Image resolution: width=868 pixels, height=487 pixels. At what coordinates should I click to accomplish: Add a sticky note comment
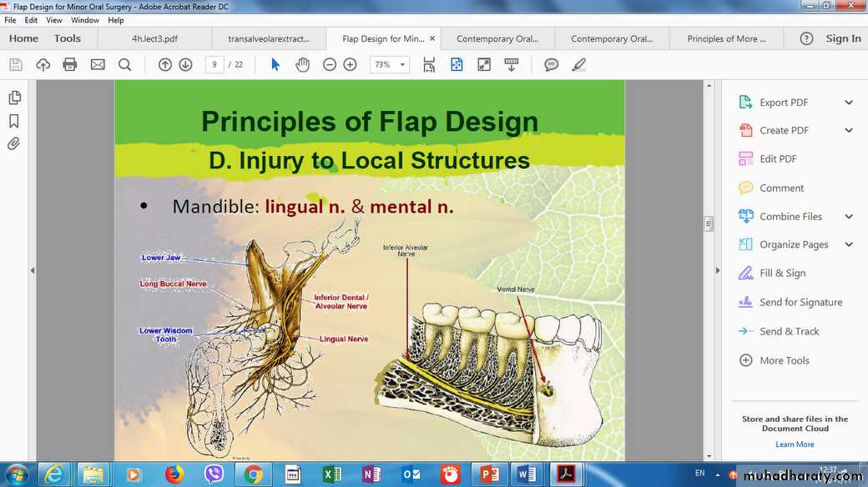click(551, 64)
